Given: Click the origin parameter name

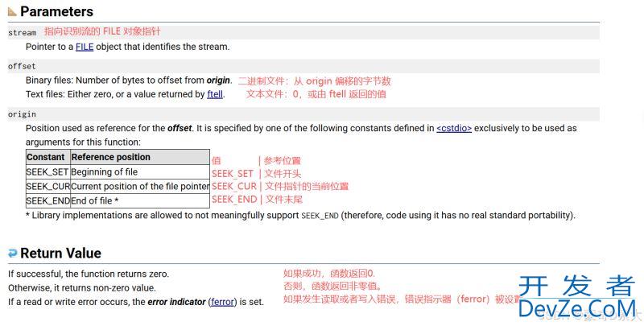Looking at the screenshot, I should [x=23, y=114].
